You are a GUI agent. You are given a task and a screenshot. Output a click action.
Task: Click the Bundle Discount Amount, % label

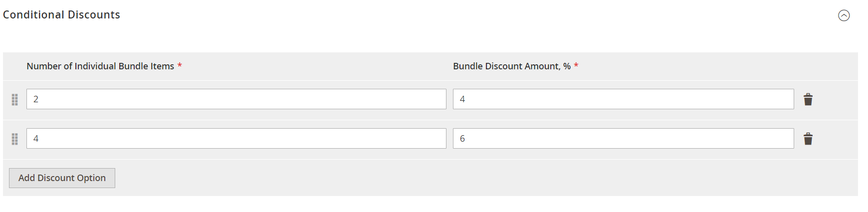(511, 66)
